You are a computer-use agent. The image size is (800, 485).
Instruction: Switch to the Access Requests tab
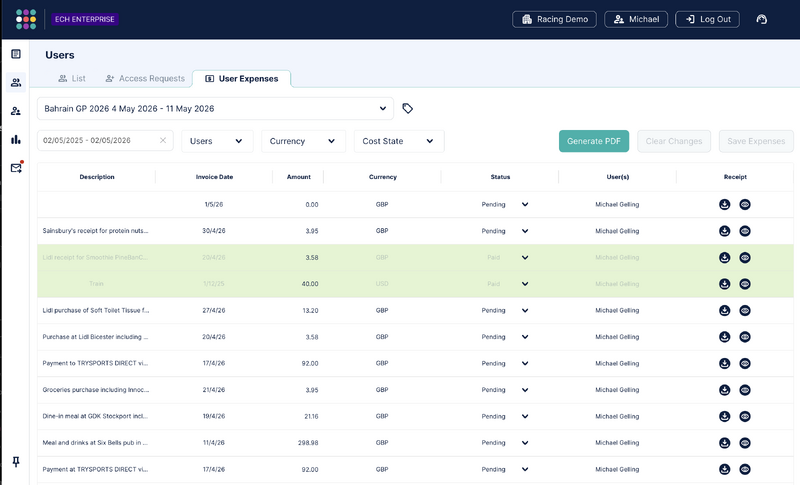click(145, 79)
